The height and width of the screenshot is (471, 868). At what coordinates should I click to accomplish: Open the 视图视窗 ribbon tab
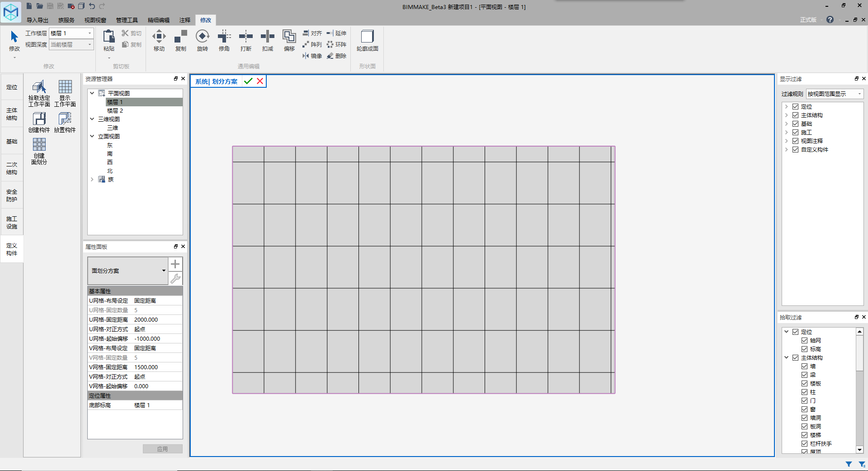95,20
